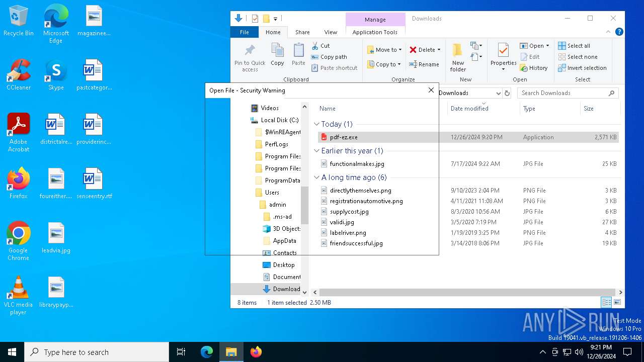Click Select none in the ribbon
Image resolution: width=644 pixels, height=362 pixels.
[578, 57]
